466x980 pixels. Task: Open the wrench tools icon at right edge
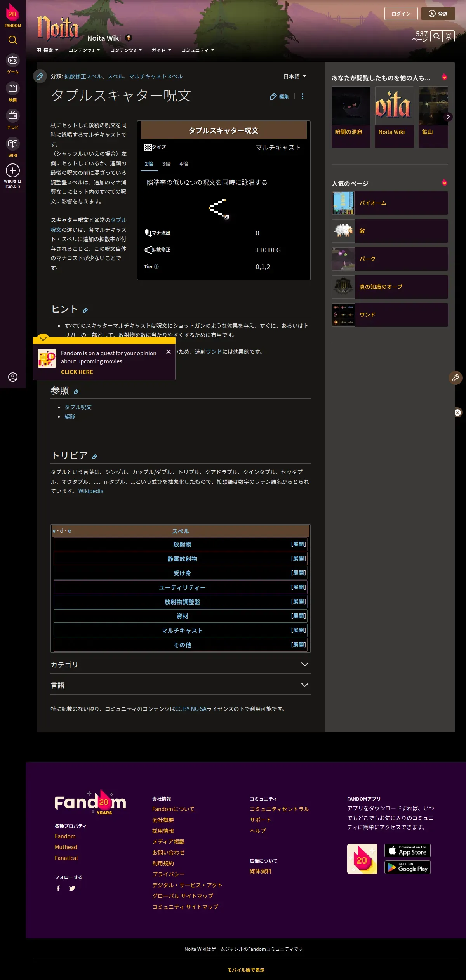click(456, 378)
